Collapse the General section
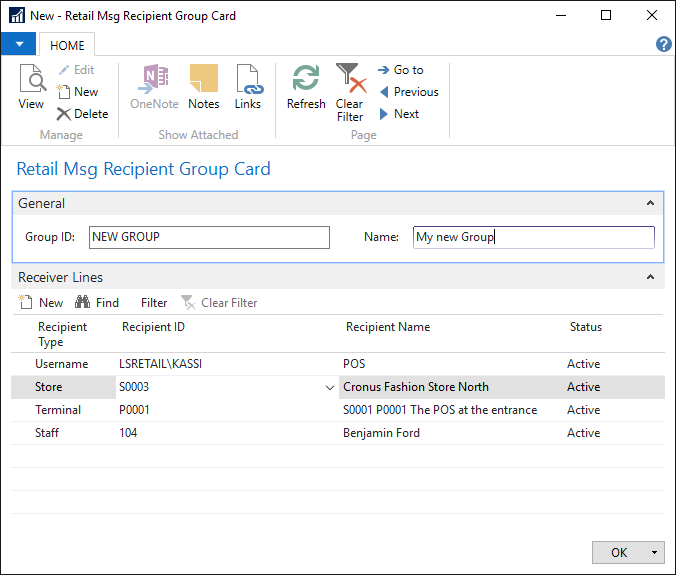 coord(651,203)
